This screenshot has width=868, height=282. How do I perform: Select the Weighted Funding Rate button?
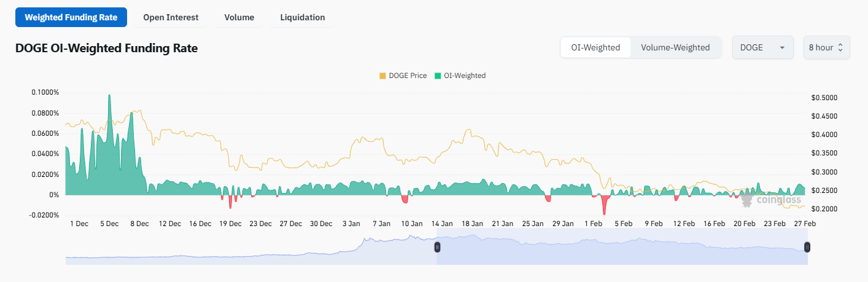[x=71, y=18]
